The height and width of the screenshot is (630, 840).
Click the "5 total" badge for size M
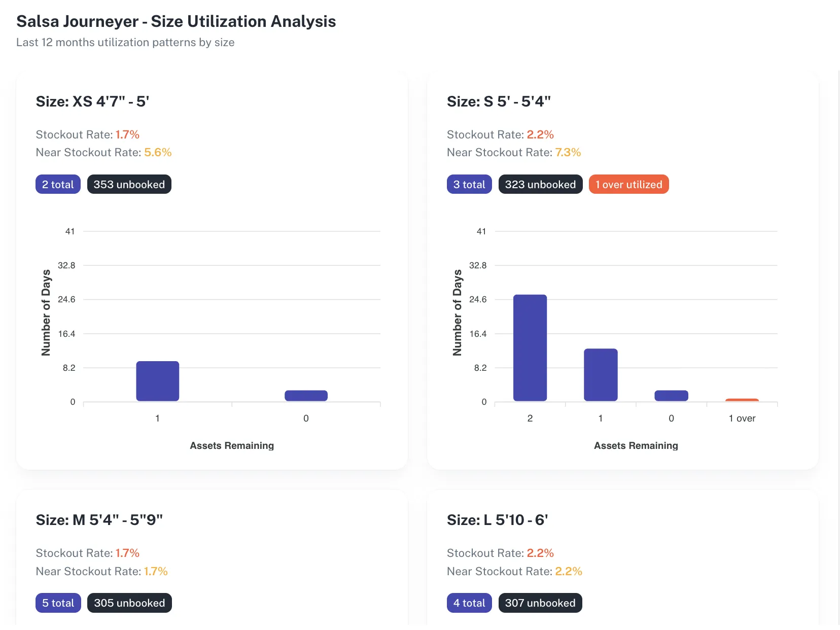58,603
